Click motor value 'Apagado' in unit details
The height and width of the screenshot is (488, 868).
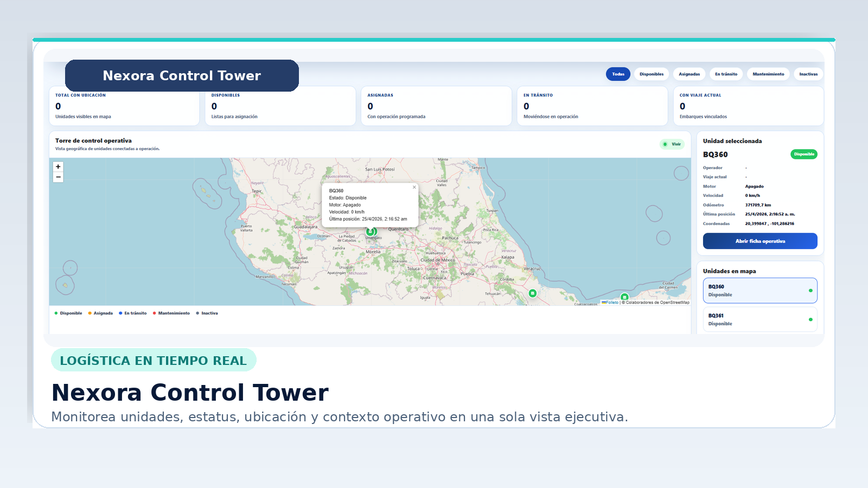pos(754,186)
